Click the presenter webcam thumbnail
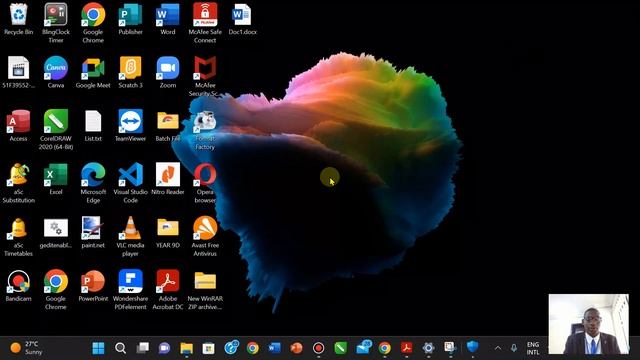Screen dimensions: 640x360 click(589, 324)
